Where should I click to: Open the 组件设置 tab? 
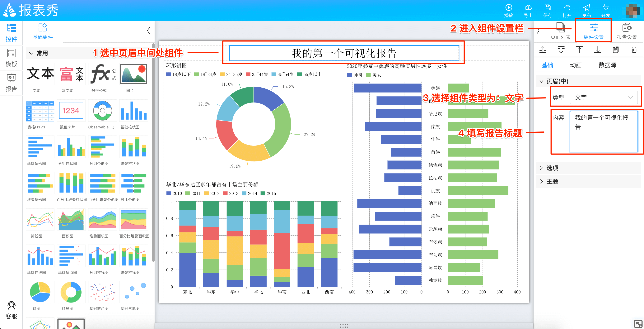coord(594,31)
